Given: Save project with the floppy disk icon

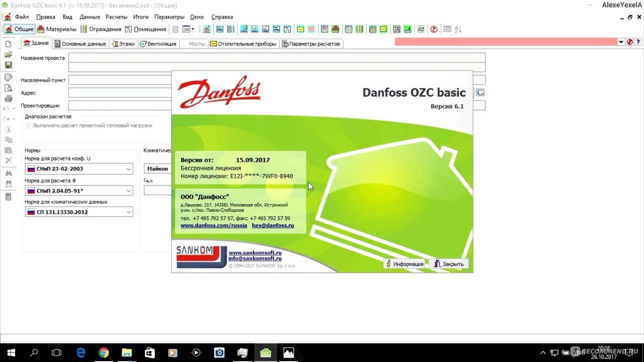Looking at the screenshot, I should (x=8, y=65).
